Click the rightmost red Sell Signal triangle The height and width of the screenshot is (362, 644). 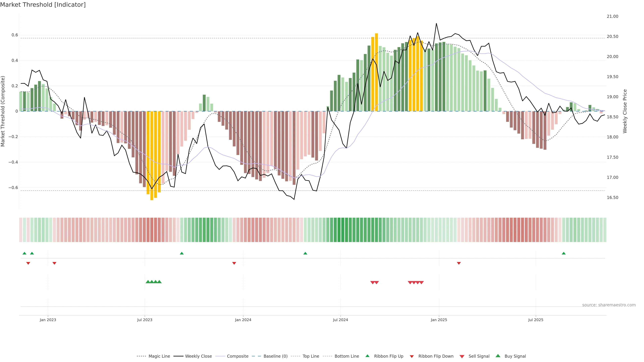[421, 283]
